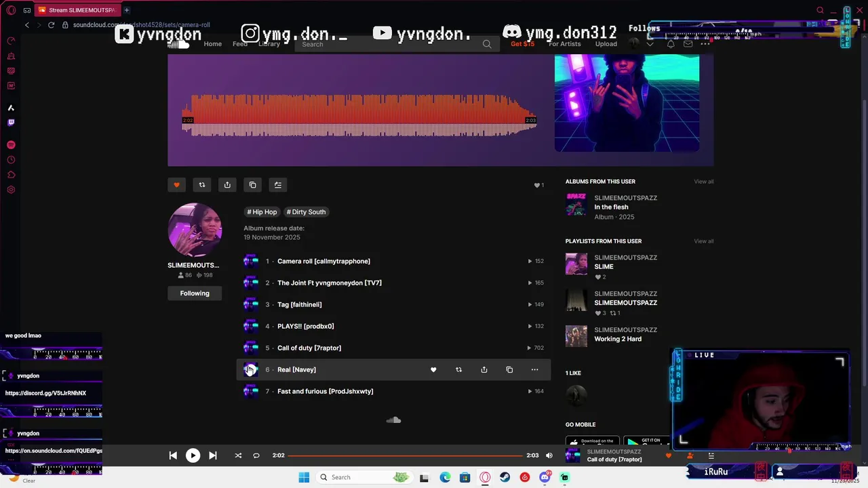The image size is (868, 488).
Task: Like the album with the heart button
Action: (176, 185)
